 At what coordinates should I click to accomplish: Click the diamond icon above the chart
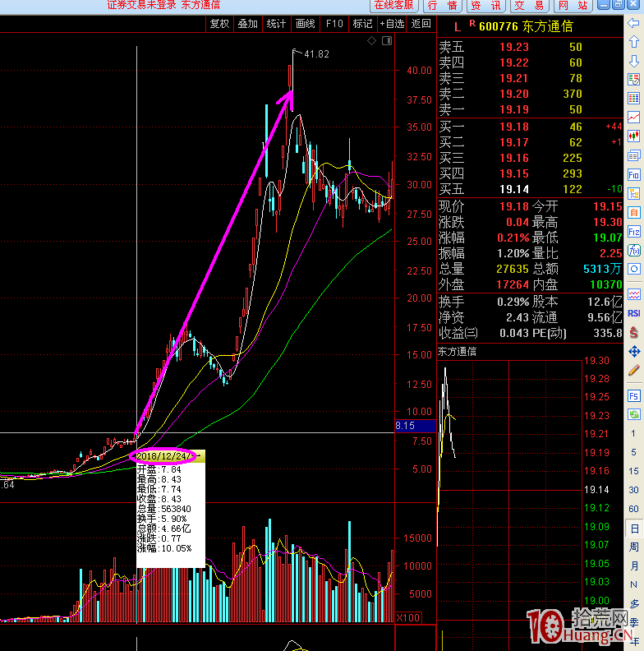tap(371, 40)
